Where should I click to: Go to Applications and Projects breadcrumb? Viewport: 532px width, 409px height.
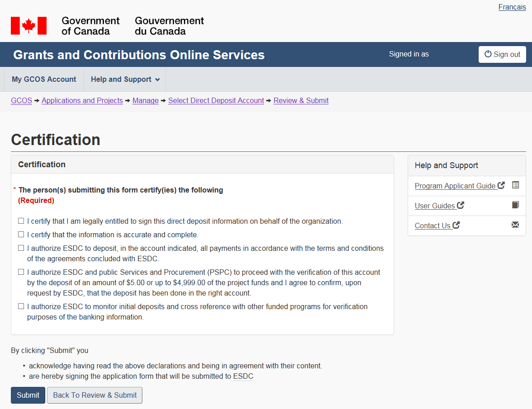[82, 100]
